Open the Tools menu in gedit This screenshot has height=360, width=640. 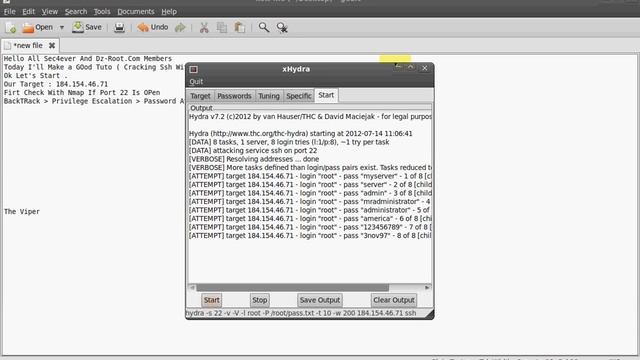point(102,11)
